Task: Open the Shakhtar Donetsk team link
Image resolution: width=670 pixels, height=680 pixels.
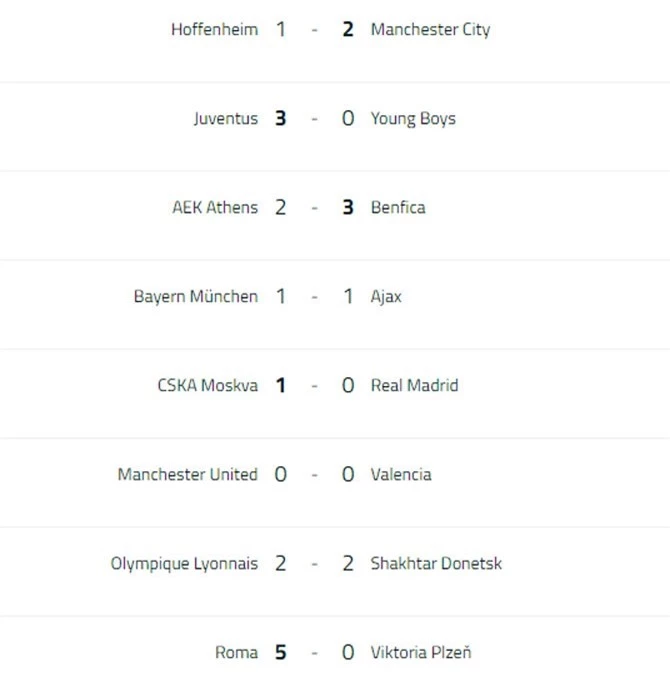Action: (436, 563)
